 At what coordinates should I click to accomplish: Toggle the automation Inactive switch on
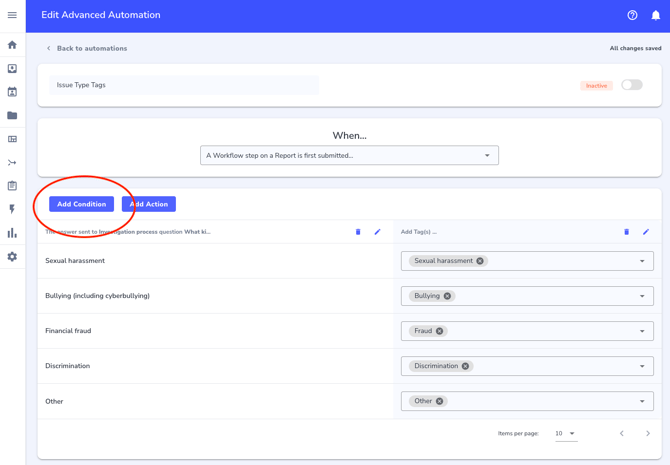[631, 85]
